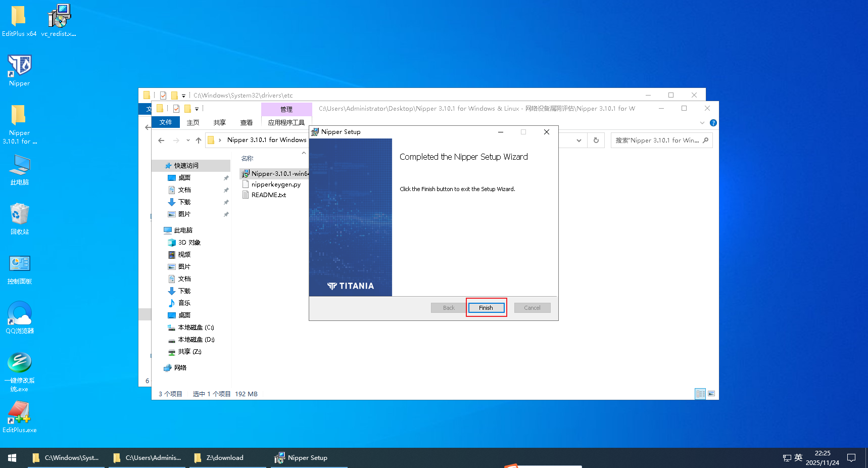
Task: Open the Explorer help question mark icon
Action: 713,123
